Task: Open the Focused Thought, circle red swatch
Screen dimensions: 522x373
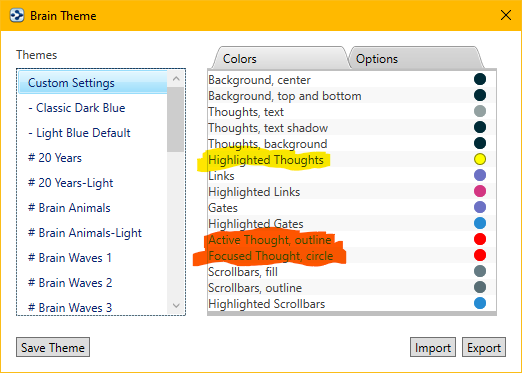Action: [x=480, y=255]
